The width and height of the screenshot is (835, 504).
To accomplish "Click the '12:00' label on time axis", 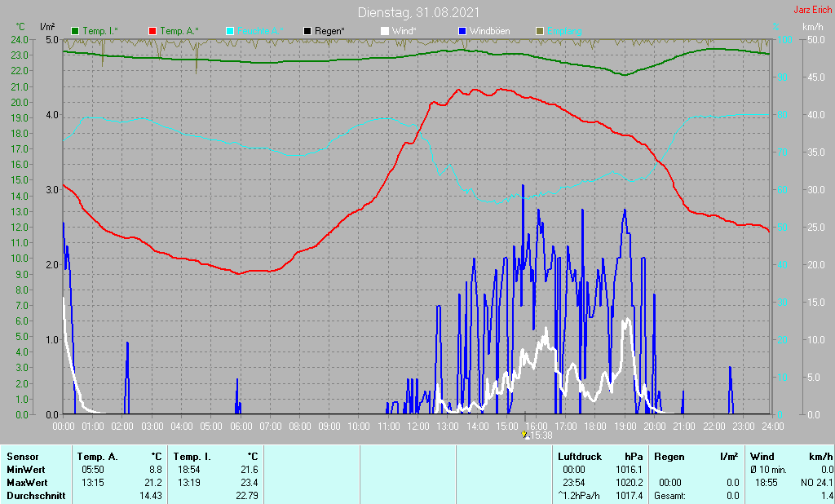I will 418,427.
